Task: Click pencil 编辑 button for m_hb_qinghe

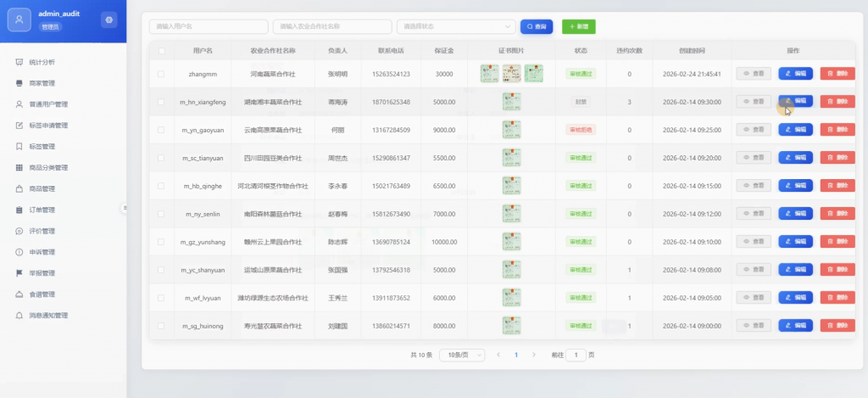Action: click(795, 186)
